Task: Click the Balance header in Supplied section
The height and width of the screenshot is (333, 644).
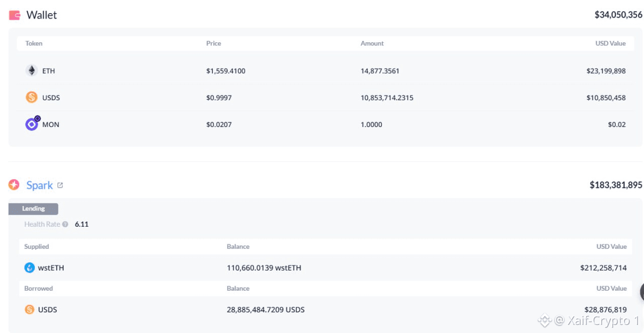Action: [x=238, y=246]
